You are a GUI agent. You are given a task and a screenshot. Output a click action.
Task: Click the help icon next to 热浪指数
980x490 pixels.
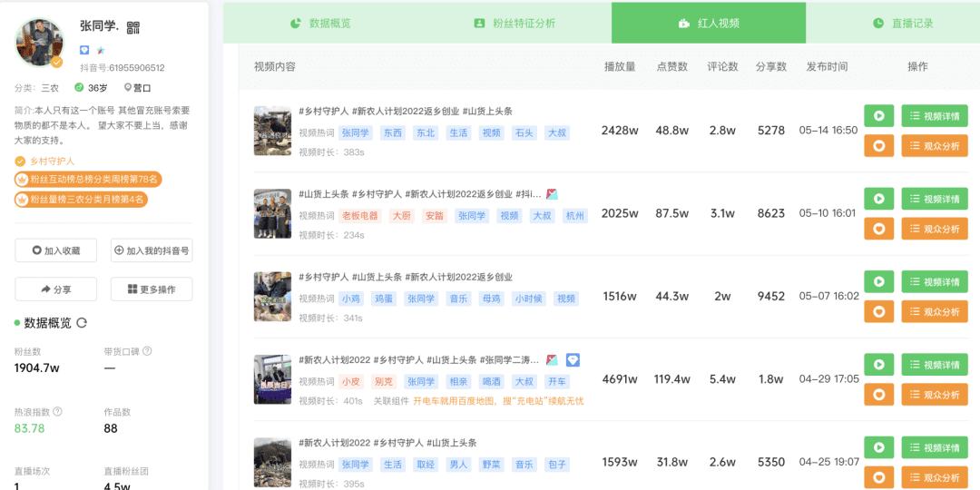tap(57, 412)
